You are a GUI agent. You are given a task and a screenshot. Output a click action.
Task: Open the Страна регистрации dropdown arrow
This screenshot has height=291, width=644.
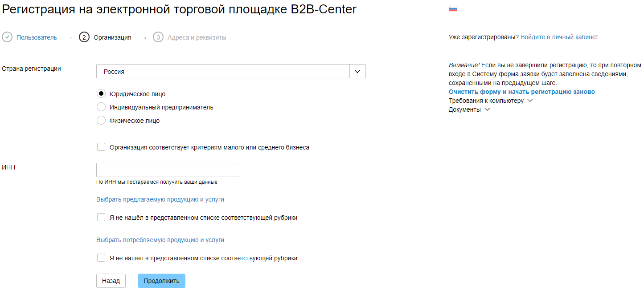[357, 72]
